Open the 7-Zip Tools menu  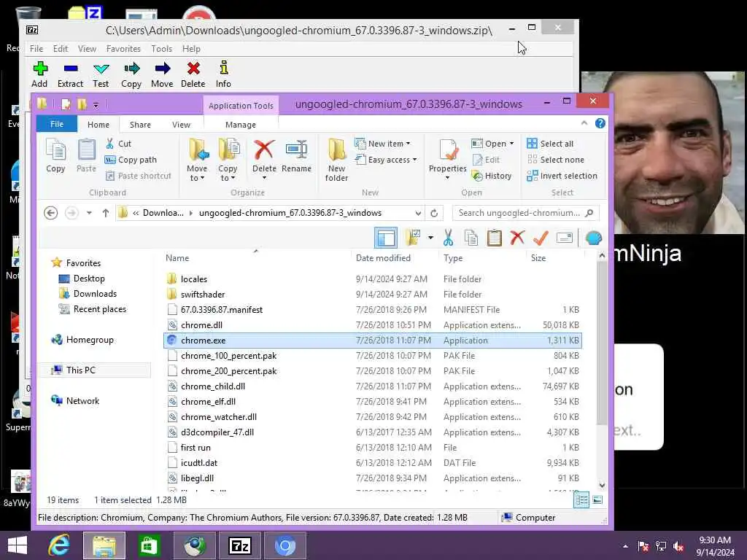coord(161,49)
